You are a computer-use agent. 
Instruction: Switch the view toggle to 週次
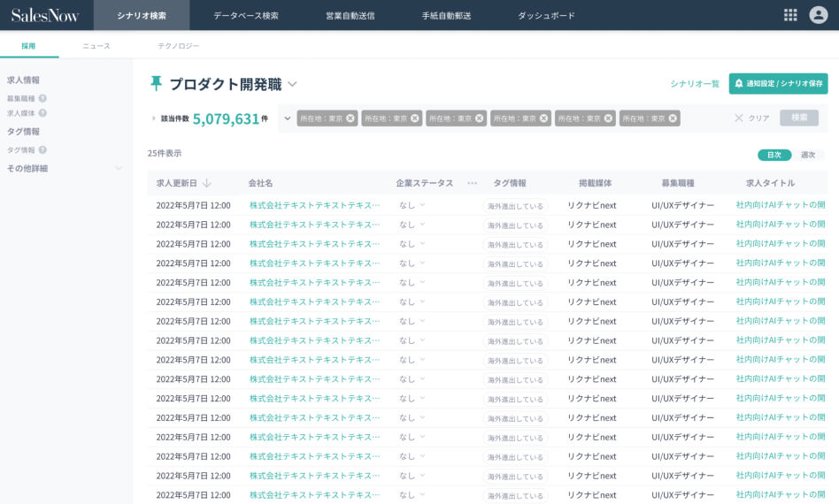point(808,155)
